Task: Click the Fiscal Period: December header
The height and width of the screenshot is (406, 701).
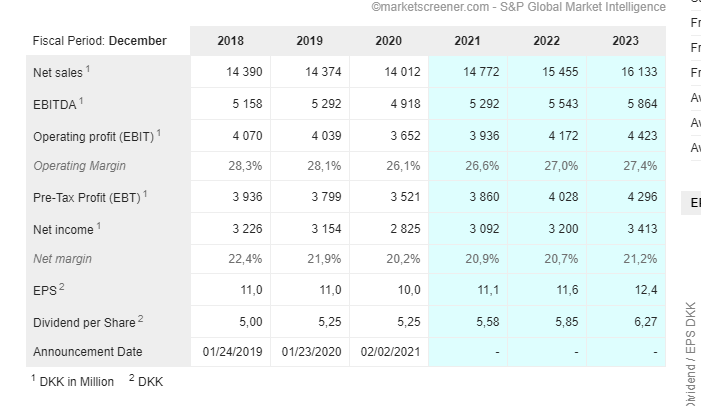Action: click(99, 41)
